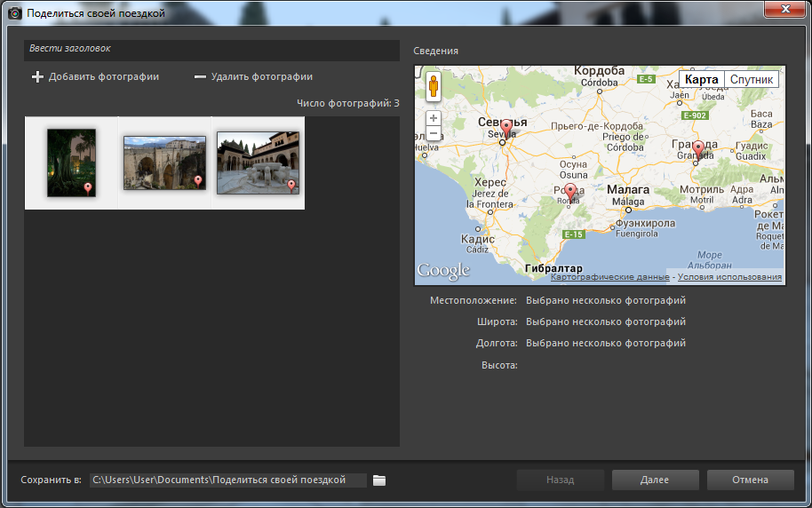This screenshot has height=508, width=812.
Task: Click the Осуна label on the map
Action: tap(573, 164)
